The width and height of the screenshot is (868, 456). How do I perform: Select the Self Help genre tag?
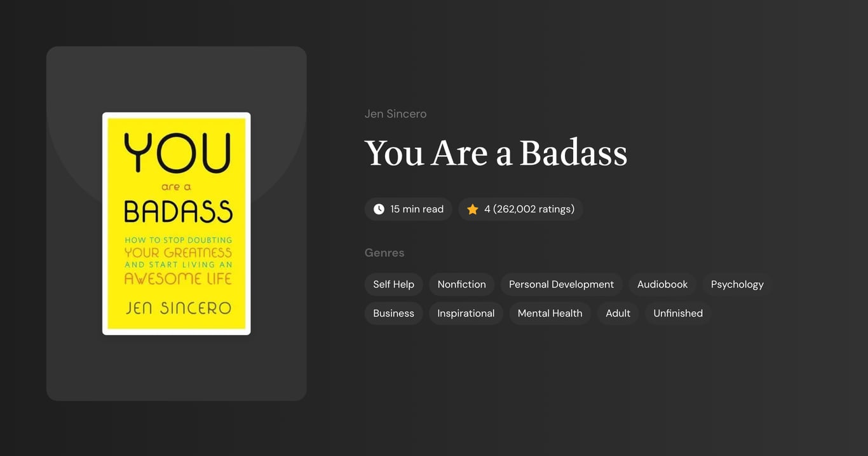(393, 284)
